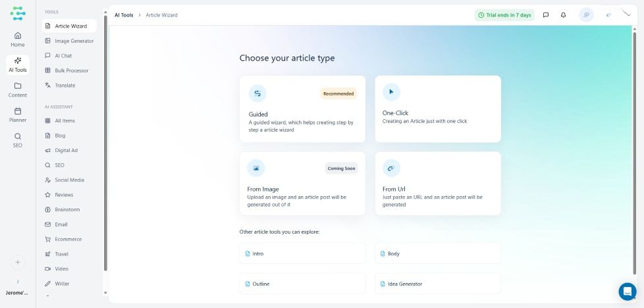Open Travel assistant category

[x=69, y=254]
